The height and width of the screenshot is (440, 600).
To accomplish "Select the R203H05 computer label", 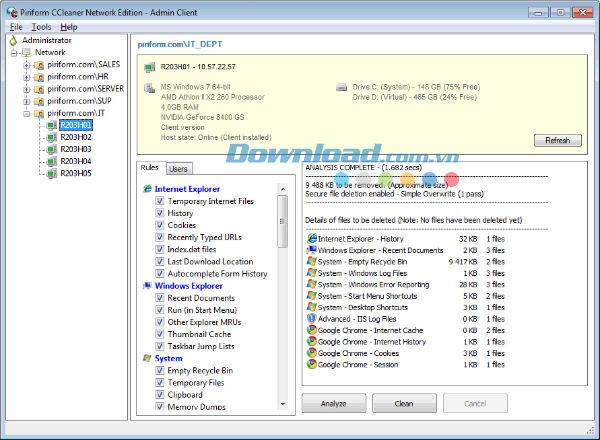I will coord(76,174).
